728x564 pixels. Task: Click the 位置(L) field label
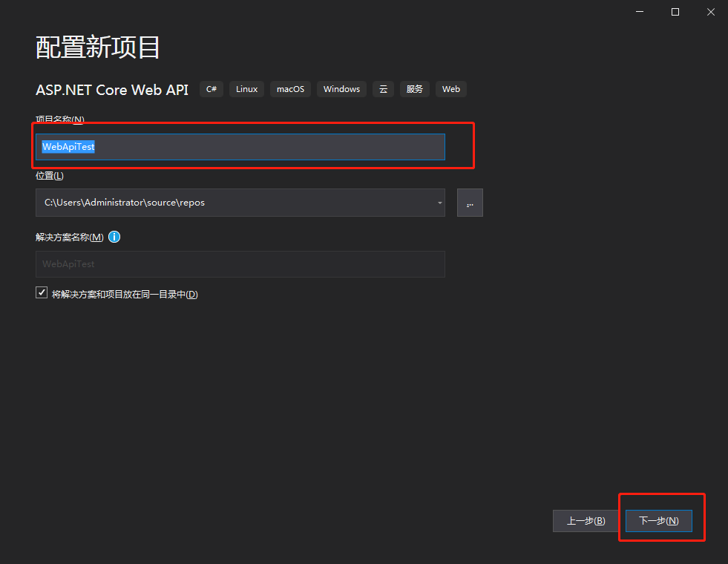(49, 175)
